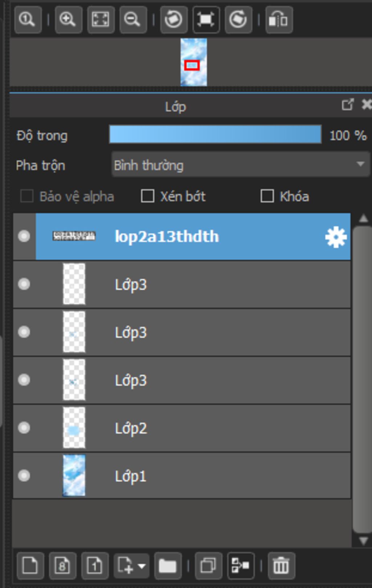
Task: Click the Độ trong opacity slider
Action: coord(215,135)
